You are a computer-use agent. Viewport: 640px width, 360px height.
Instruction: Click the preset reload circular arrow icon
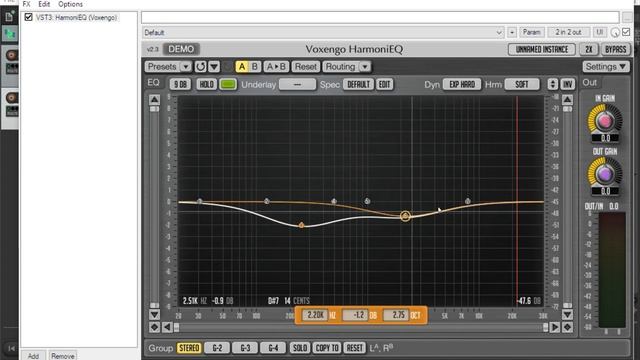tap(200, 67)
